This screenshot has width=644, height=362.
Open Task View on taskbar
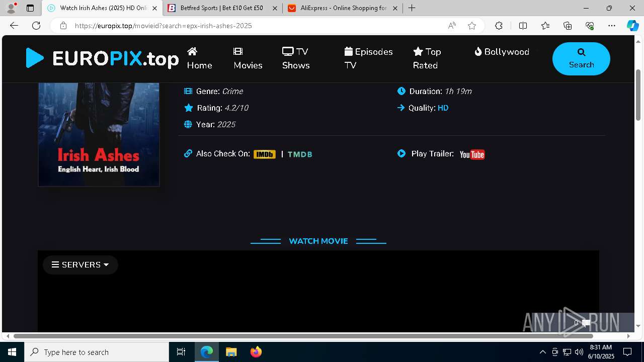point(181,352)
